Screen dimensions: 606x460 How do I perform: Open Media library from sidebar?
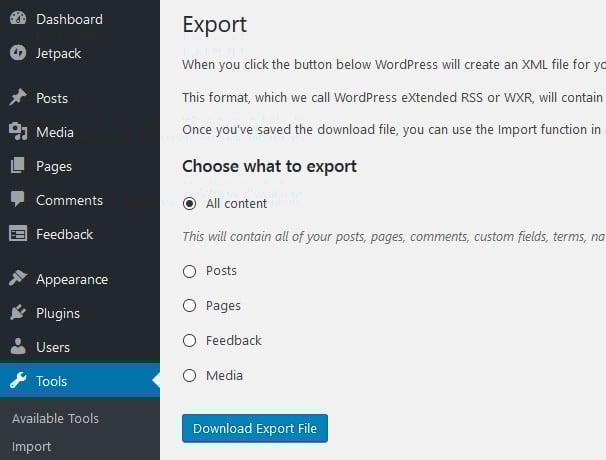click(80, 132)
